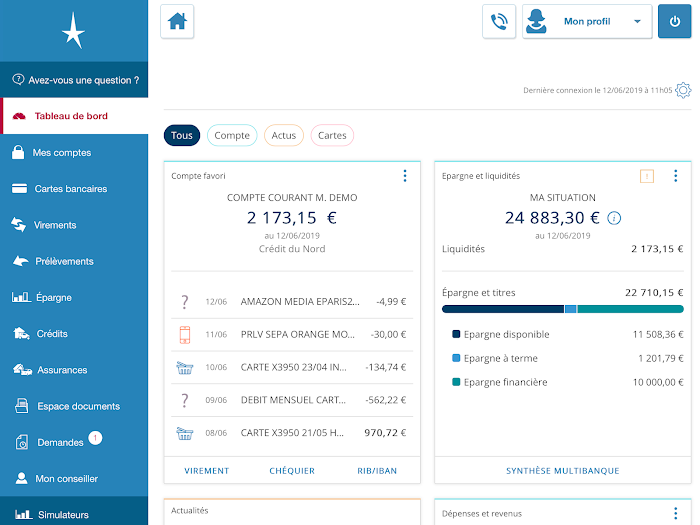Viewport: 700px width, 525px height.
Task: Click the savings distribution progress bar
Action: coord(562,309)
